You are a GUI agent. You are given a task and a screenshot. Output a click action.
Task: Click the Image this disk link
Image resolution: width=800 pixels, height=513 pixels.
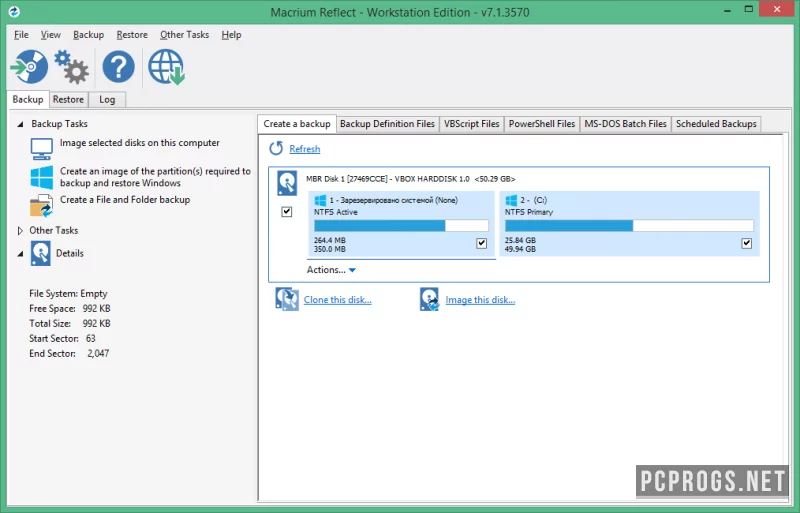click(x=480, y=300)
